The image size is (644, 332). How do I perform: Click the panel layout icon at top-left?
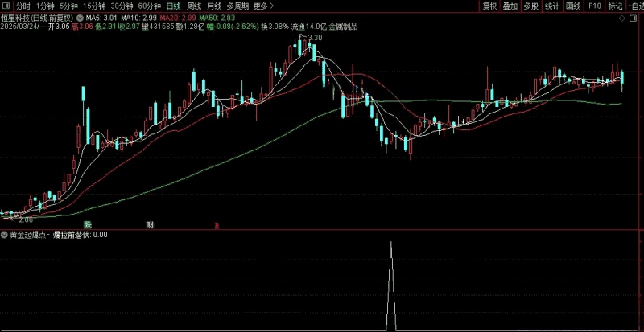click(6, 6)
